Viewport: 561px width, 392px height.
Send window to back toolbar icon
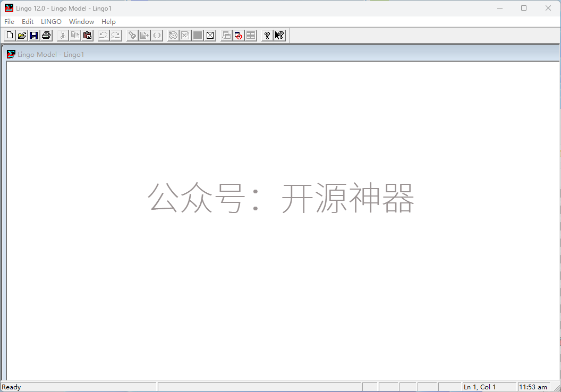click(x=226, y=36)
